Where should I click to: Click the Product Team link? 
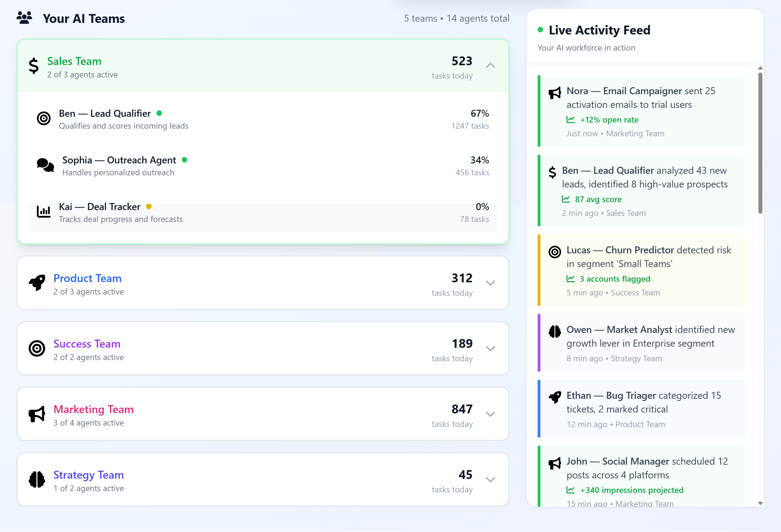pos(88,278)
